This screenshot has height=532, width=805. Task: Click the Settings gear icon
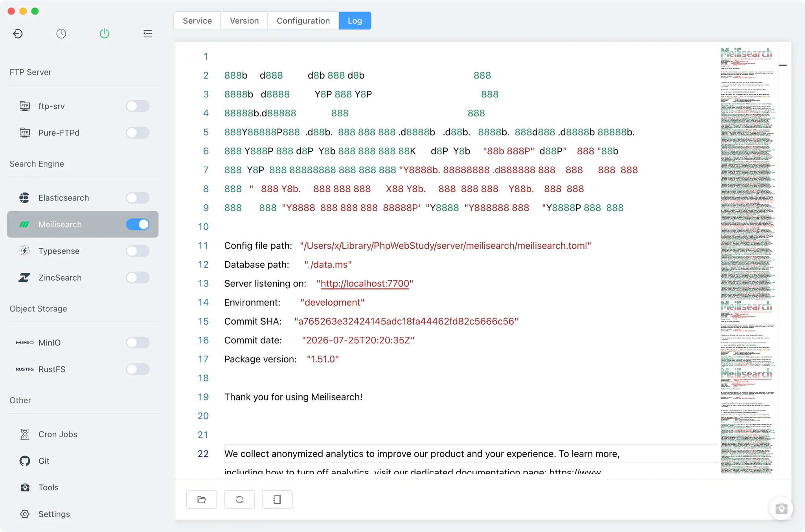[x=25, y=514]
